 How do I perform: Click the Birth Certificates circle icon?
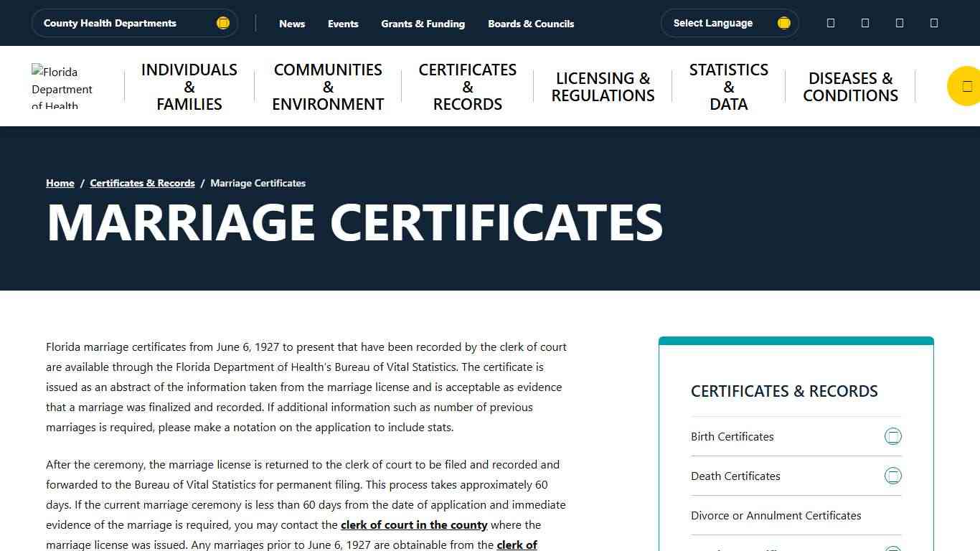tap(893, 435)
